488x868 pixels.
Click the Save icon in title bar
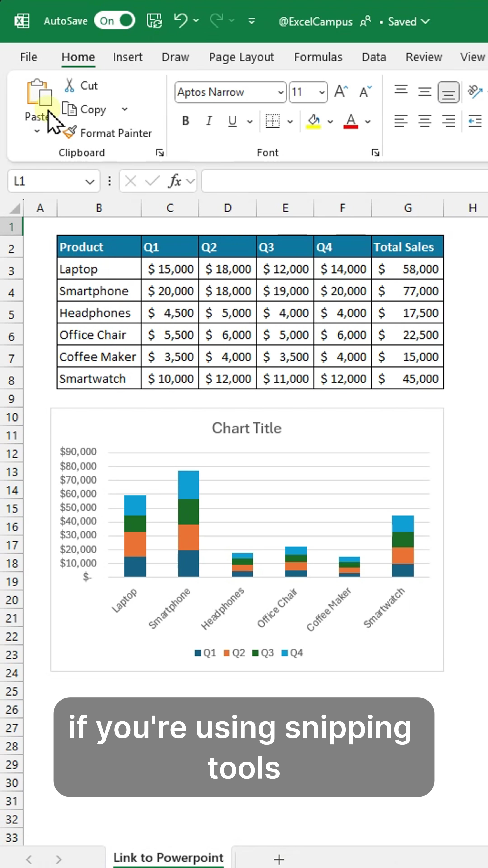154,21
